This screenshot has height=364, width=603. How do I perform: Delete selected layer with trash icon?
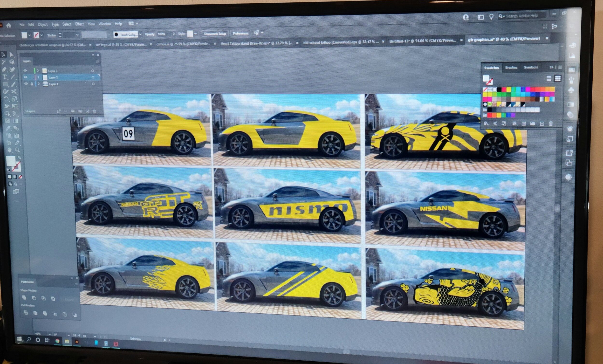pyautogui.click(x=94, y=111)
